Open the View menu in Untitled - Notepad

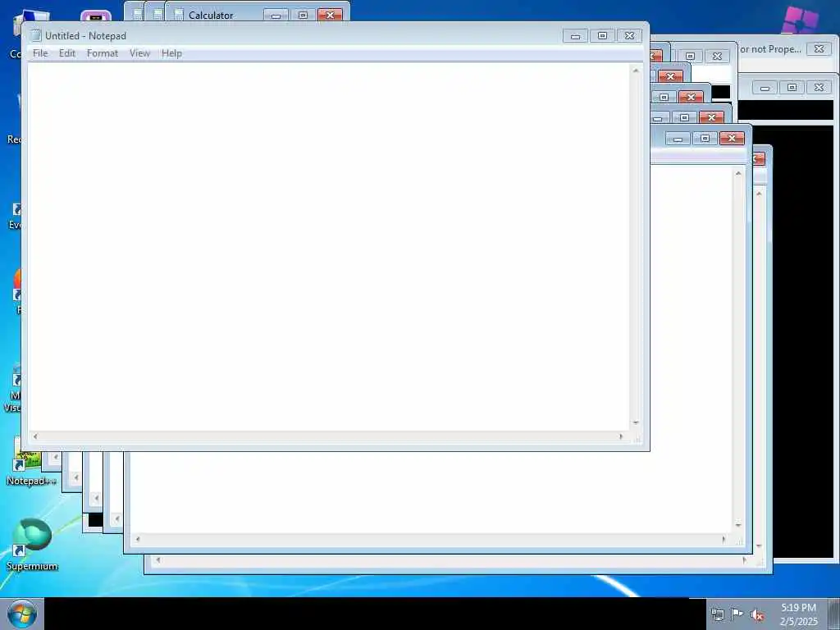point(139,53)
